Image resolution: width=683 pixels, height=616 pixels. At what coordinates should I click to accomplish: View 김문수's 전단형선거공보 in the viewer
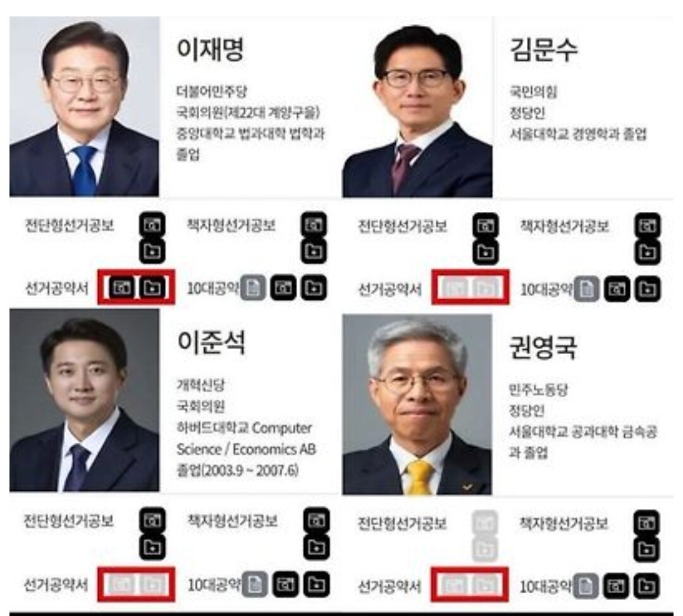[x=486, y=226]
